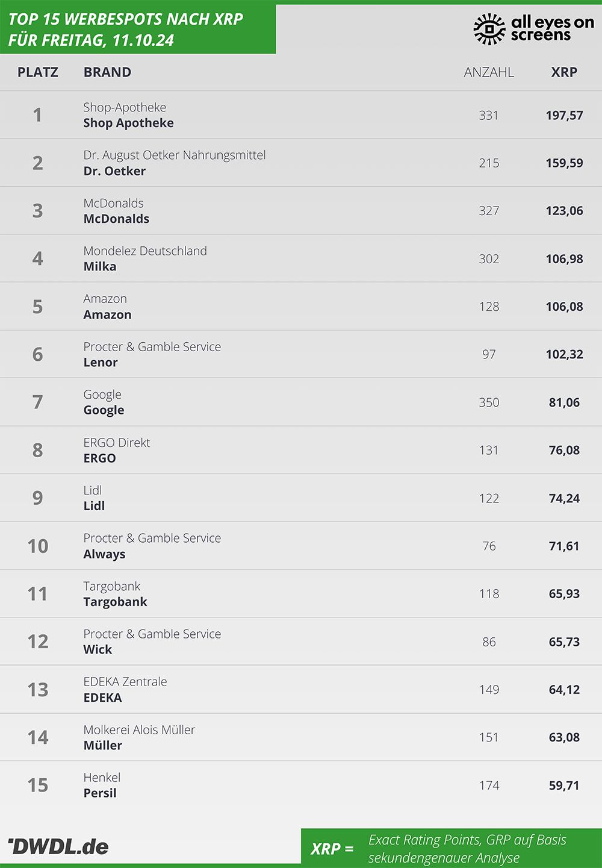Click the PLATZ column header

click(38, 72)
